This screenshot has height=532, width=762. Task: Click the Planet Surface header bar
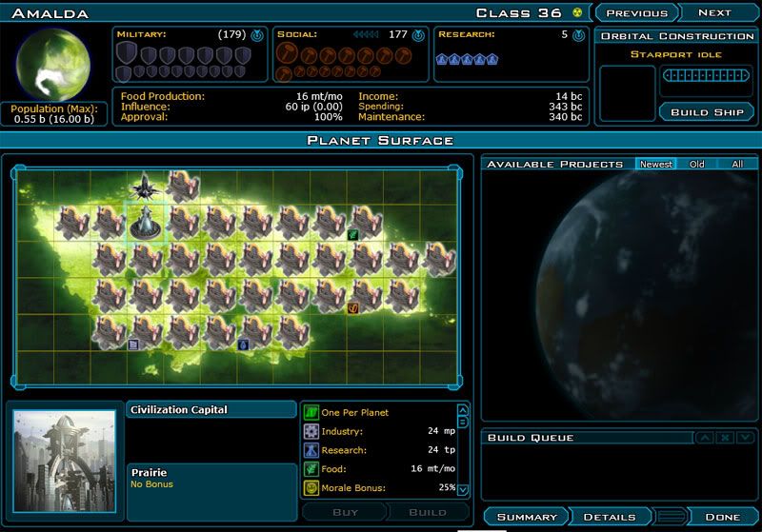[380, 140]
